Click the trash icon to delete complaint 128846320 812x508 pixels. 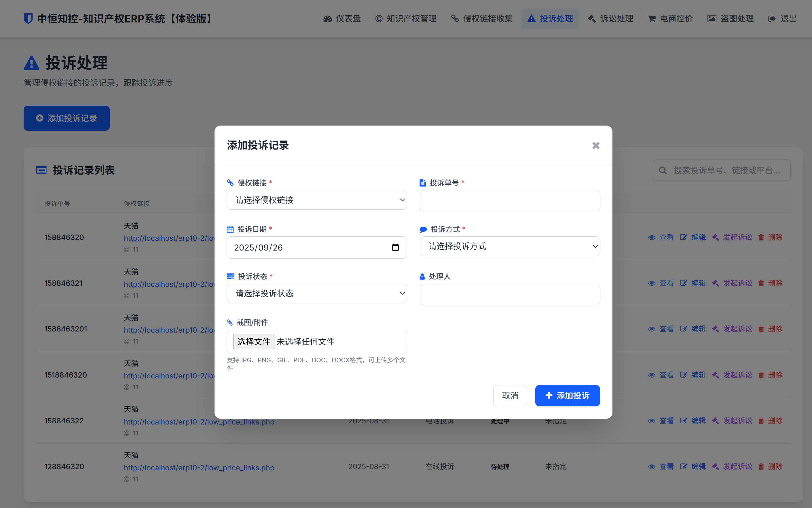coord(761,466)
